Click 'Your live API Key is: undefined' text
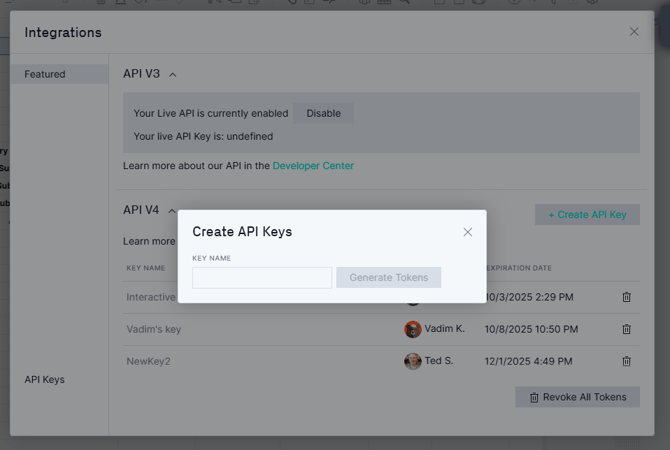This screenshot has width=670, height=450. coord(203,137)
